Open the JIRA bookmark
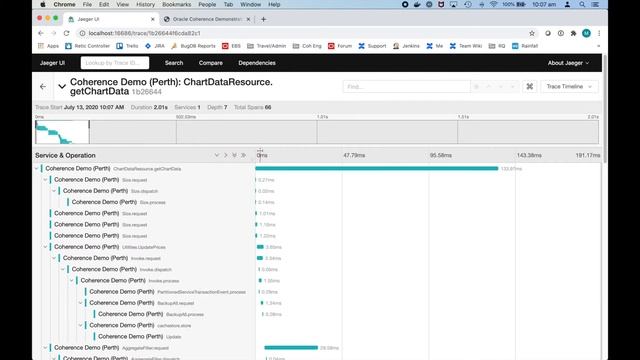This screenshot has width=640, height=360. click(155, 46)
